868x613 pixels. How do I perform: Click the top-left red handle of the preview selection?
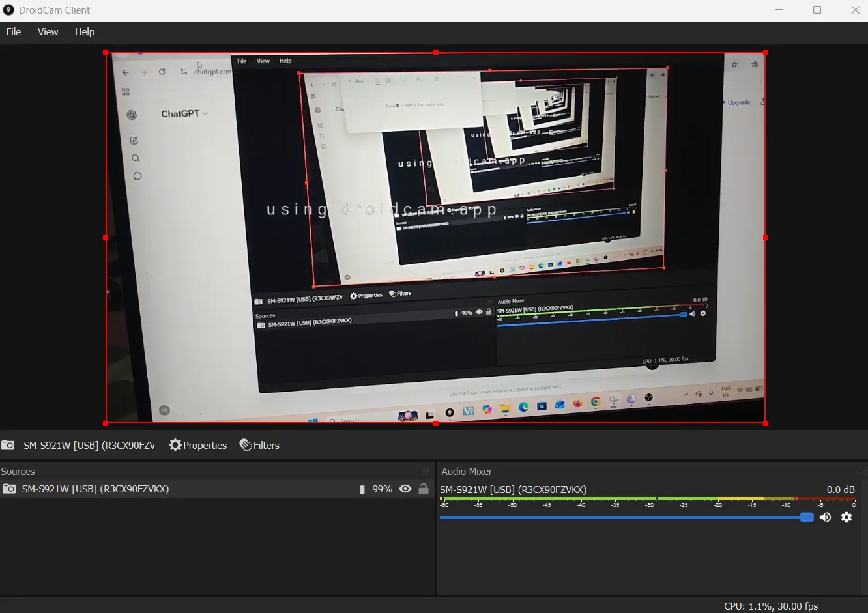pyautogui.click(x=106, y=52)
